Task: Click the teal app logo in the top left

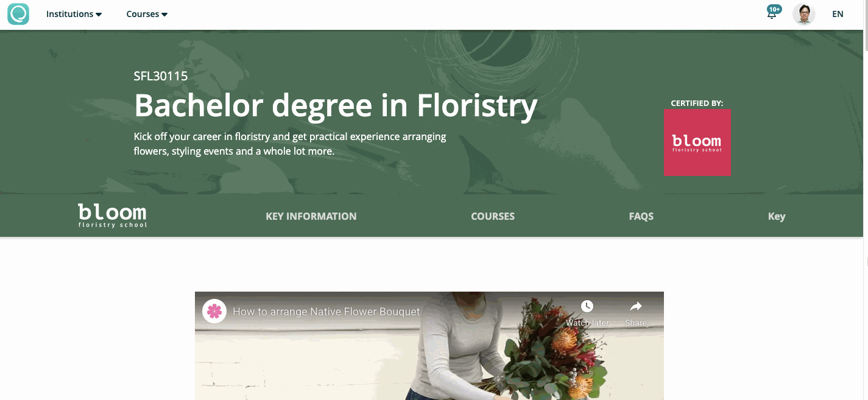Action: 18,14
